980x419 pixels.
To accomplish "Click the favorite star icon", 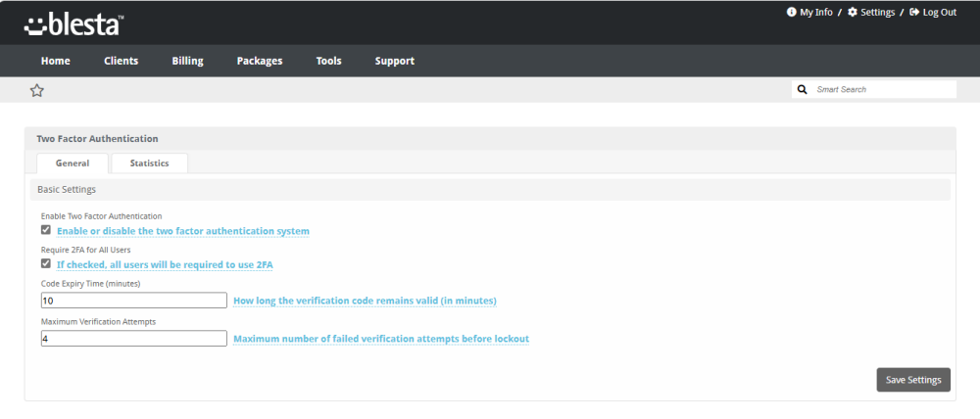I will point(37,90).
